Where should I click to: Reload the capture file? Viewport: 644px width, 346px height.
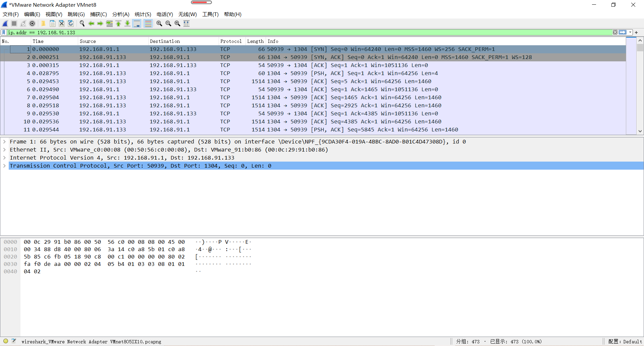(71, 23)
